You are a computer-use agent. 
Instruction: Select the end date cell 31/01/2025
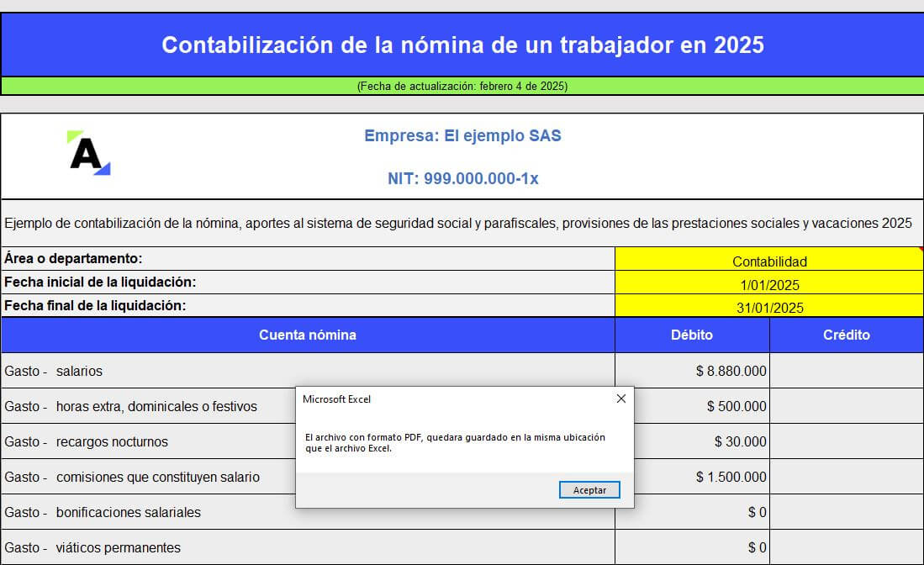click(x=769, y=306)
